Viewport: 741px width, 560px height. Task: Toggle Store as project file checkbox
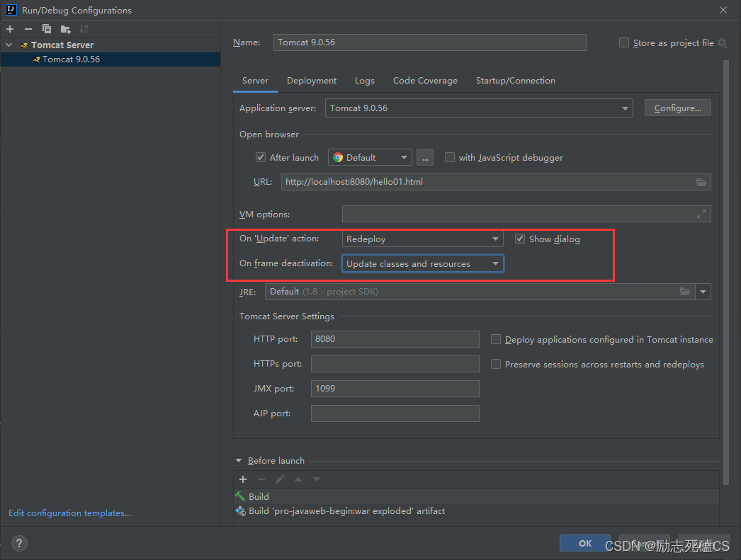click(624, 43)
